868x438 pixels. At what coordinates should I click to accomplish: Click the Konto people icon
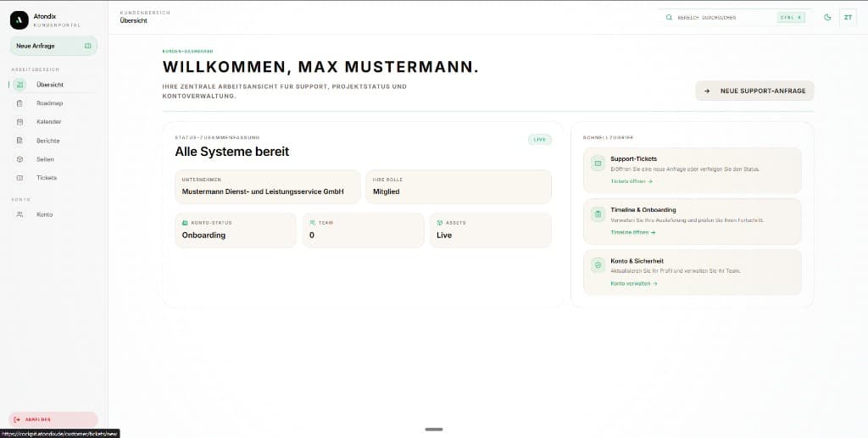(20, 214)
